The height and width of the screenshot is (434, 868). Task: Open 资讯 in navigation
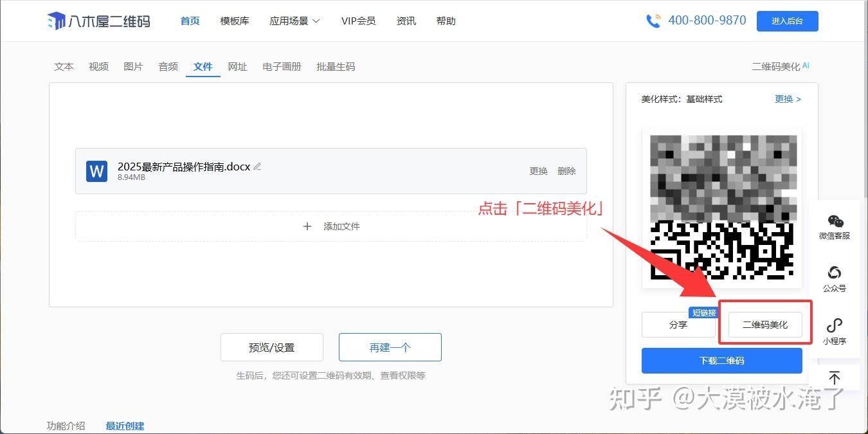(406, 21)
